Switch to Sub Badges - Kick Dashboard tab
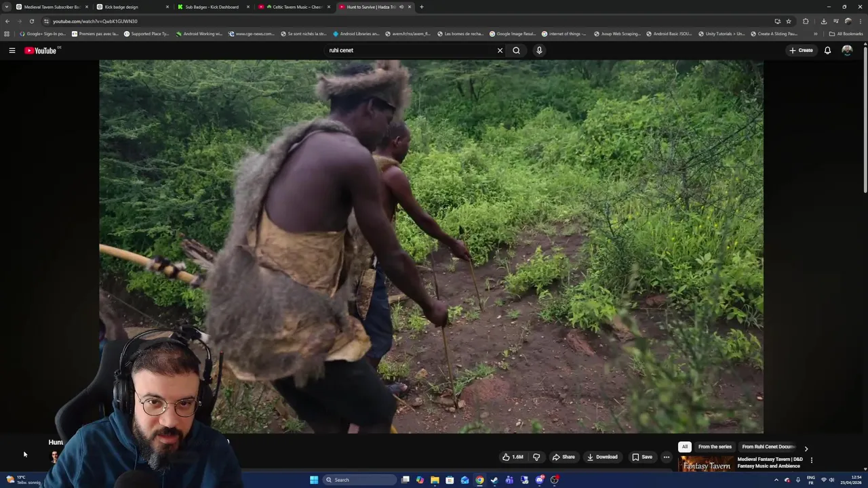Viewport: 868px width, 488px height. (212, 7)
